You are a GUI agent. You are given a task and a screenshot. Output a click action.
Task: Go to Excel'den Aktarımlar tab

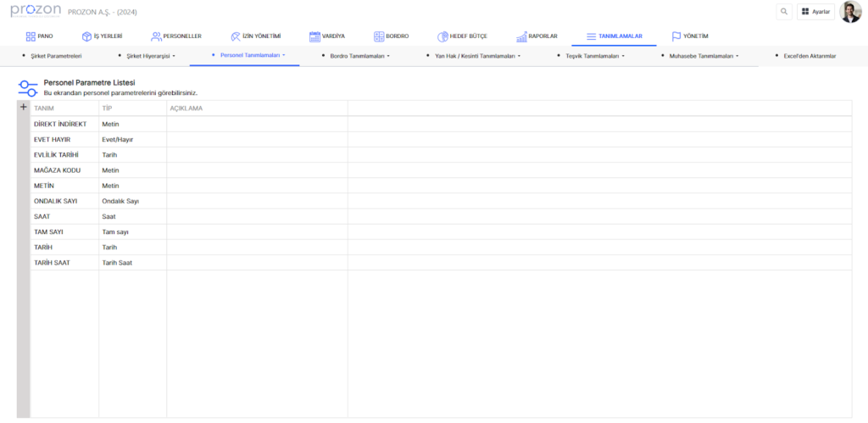tap(810, 56)
